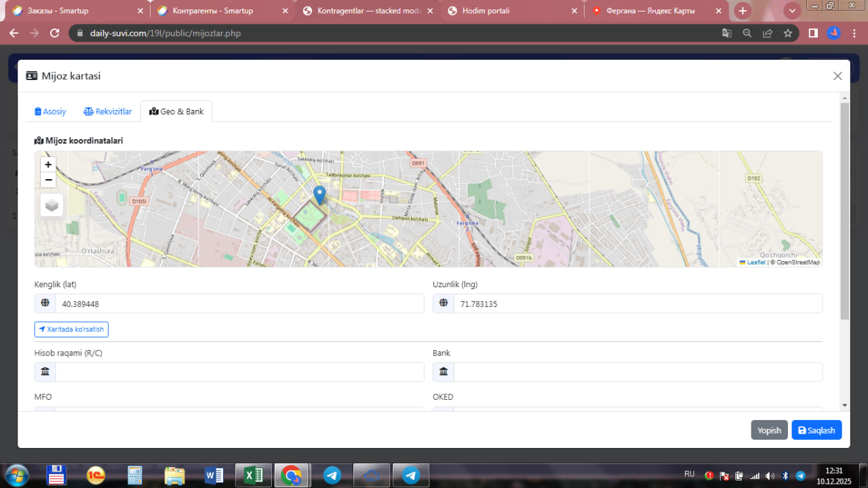The image size is (868, 488).
Task: Click the modal vertical scrollbar
Action: (844, 210)
